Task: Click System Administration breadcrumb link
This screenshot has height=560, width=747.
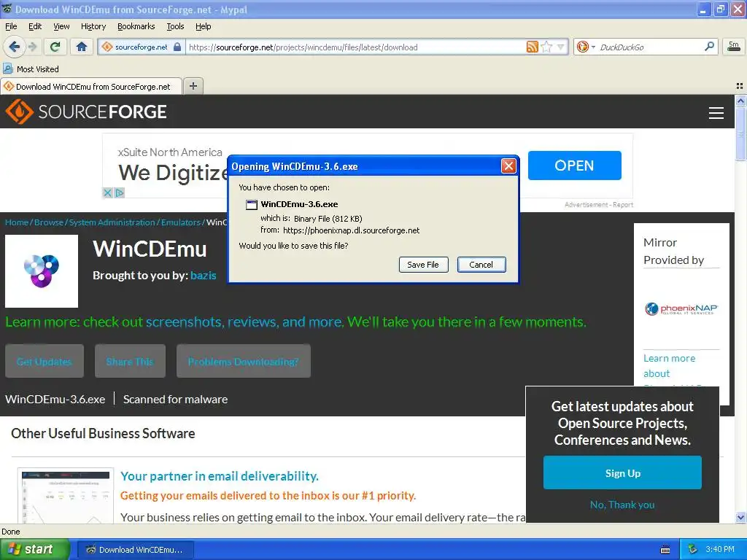Action: click(112, 222)
